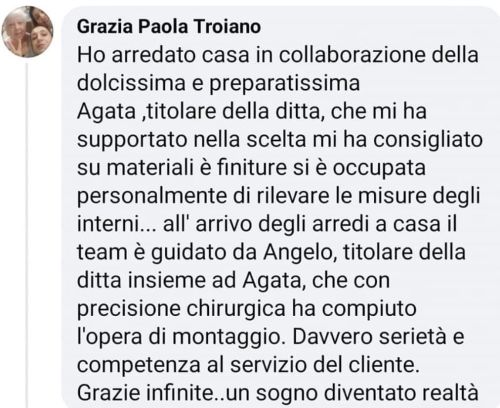
Task: Click the word 'supportato' in the comment
Action: pos(132,141)
